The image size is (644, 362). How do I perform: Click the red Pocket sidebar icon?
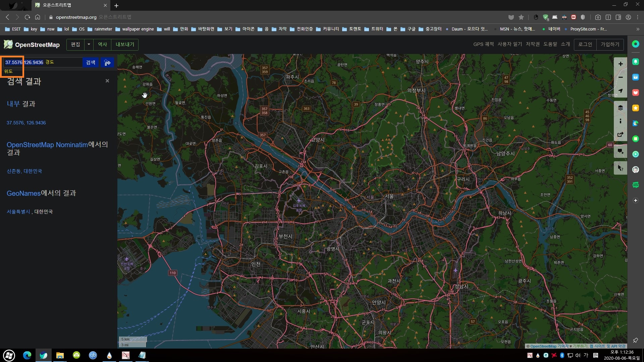pos(636,93)
